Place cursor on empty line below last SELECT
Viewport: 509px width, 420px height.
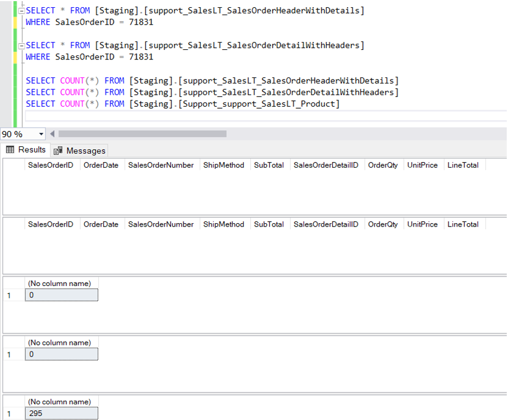click(168, 116)
